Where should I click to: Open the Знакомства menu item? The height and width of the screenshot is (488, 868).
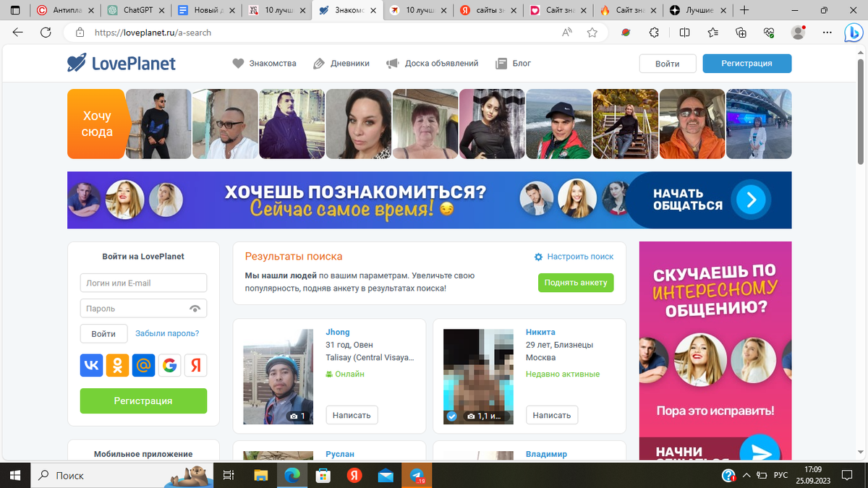pos(265,64)
